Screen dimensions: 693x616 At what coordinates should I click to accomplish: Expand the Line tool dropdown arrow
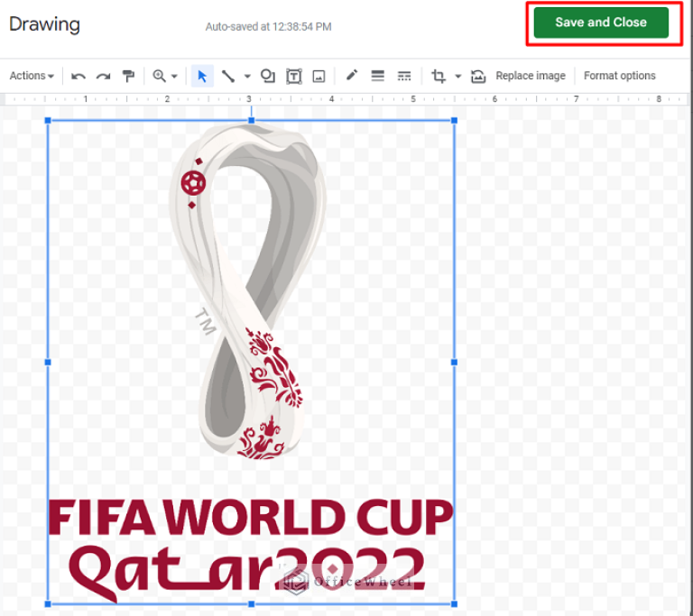pyautogui.click(x=247, y=77)
